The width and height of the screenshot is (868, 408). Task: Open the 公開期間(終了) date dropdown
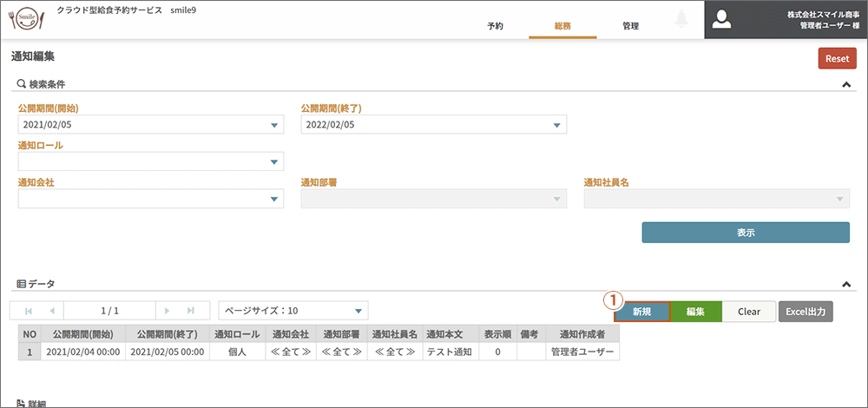pos(558,125)
